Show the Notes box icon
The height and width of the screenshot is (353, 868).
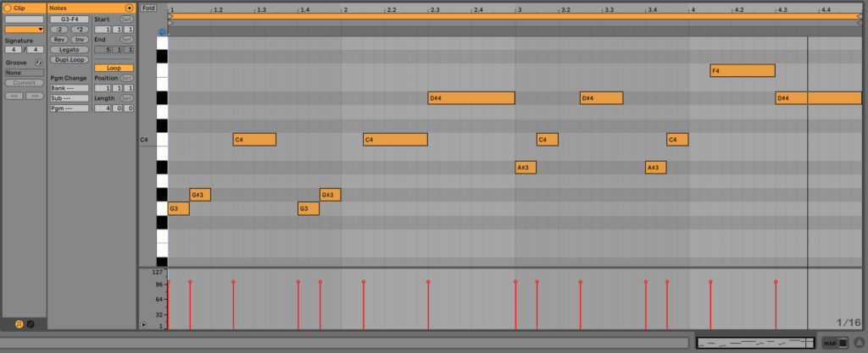[x=19, y=324]
